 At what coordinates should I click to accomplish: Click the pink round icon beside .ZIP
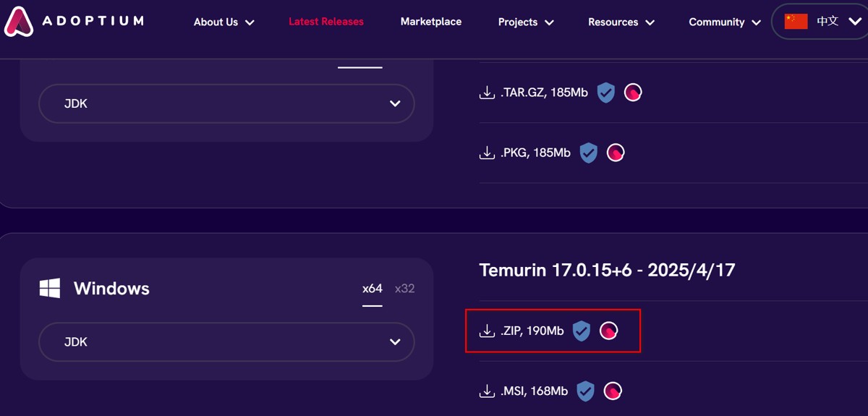[x=609, y=331]
